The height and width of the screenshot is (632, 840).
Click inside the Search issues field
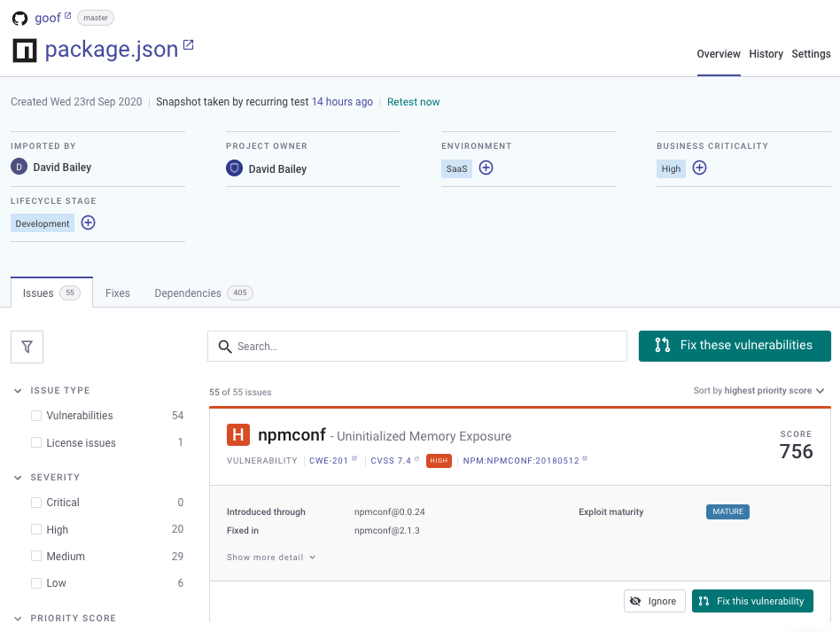pyautogui.click(x=416, y=346)
